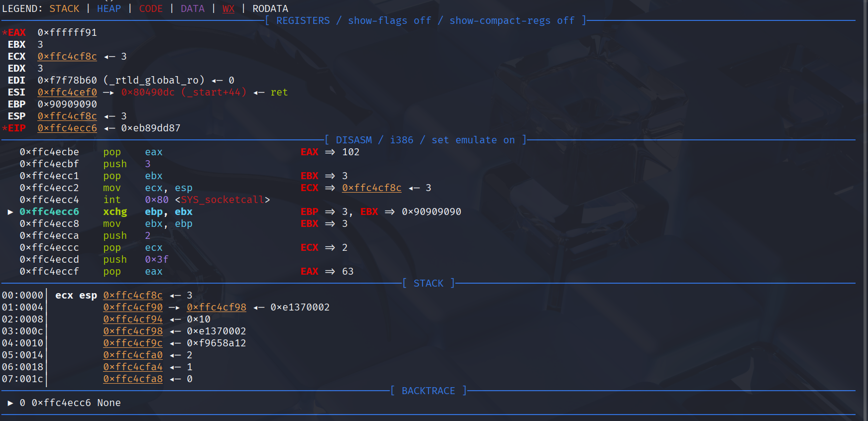Click the frame arrow in the backtrace section
The height and width of the screenshot is (421, 868).
(x=10, y=403)
